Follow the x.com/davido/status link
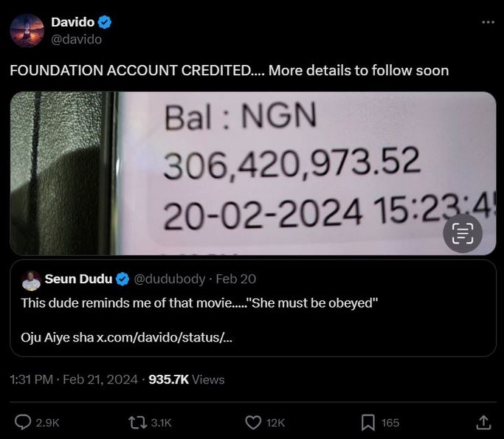The height and width of the screenshot is (439, 504). click(x=165, y=337)
